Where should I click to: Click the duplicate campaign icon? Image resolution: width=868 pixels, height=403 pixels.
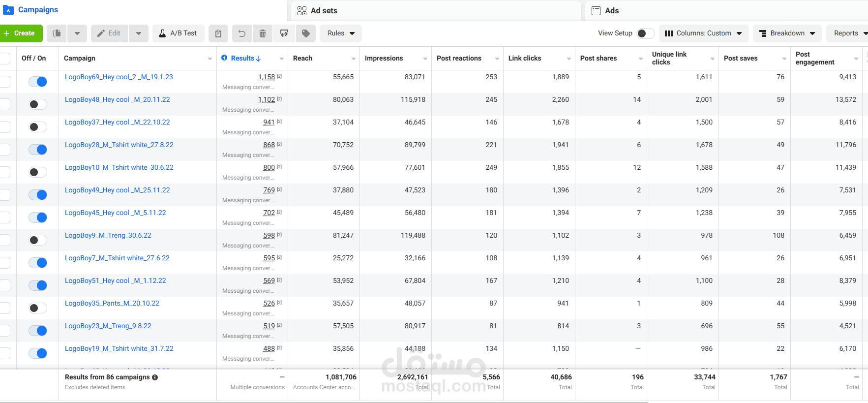(x=57, y=33)
